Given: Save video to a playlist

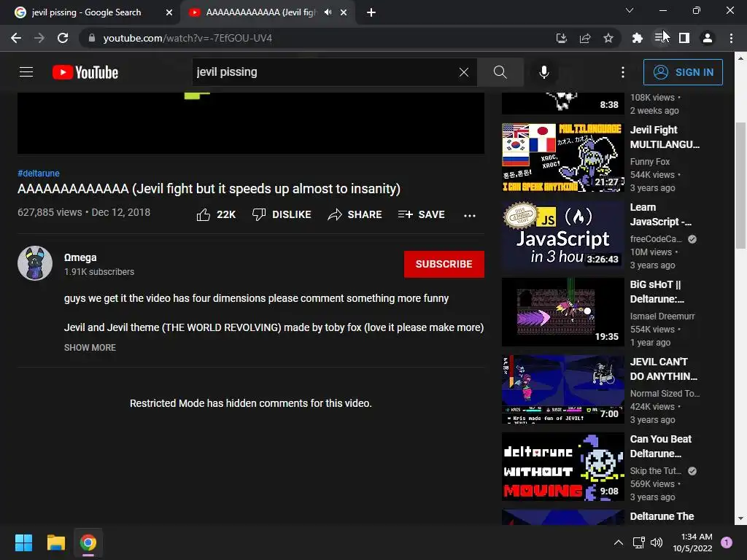Looking at the screenshot, I should (x=421, y=215).
